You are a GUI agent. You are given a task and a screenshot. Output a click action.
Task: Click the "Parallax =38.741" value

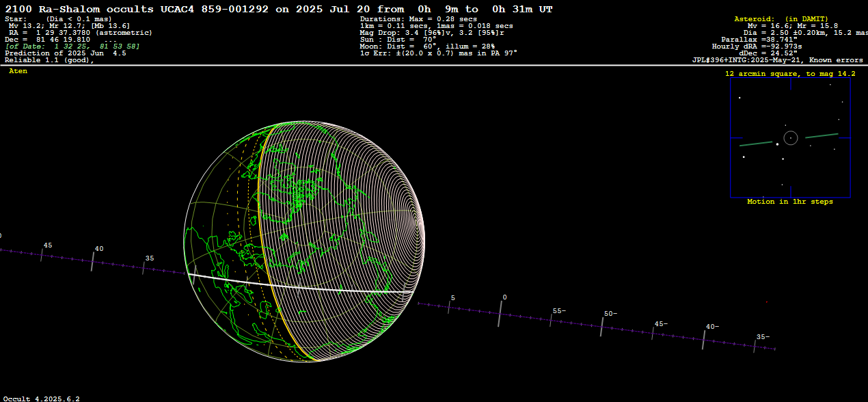click(x=759, y=40)
